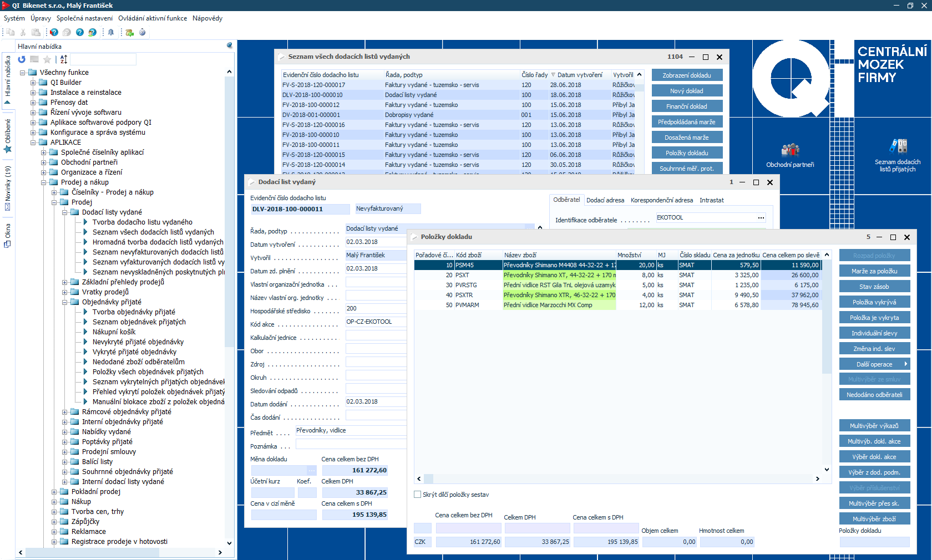Check the Skrýt dílčí položky sestav checkbox

[x=418, y=495]
